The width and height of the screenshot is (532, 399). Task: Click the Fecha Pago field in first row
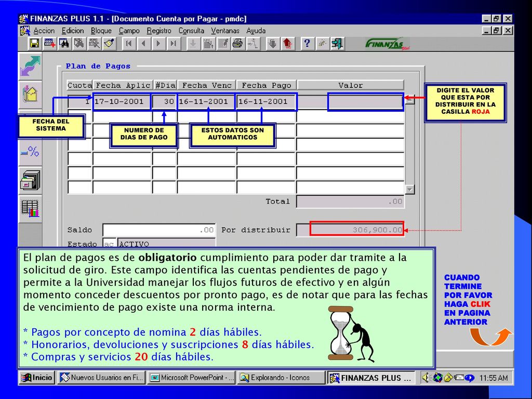[x=267, y=102]
